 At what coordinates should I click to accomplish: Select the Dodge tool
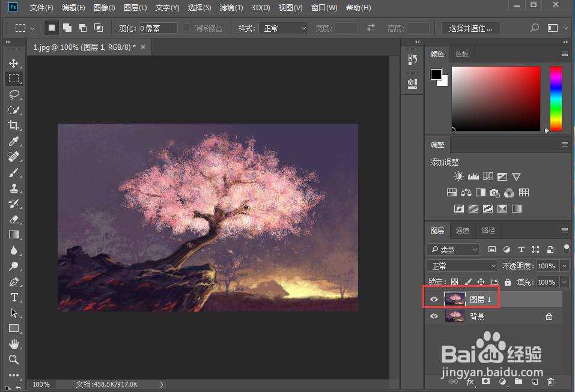(14, 266)
